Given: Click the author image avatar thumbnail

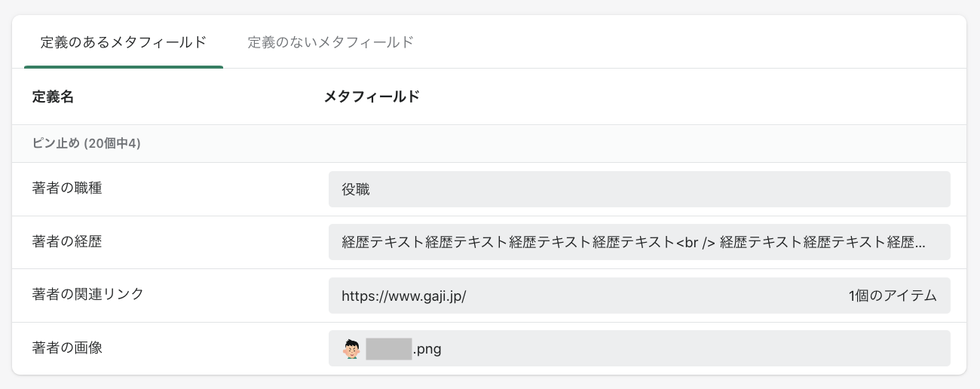Looking at the screenshot, I should pyautogui.click(x=351, y=349).
